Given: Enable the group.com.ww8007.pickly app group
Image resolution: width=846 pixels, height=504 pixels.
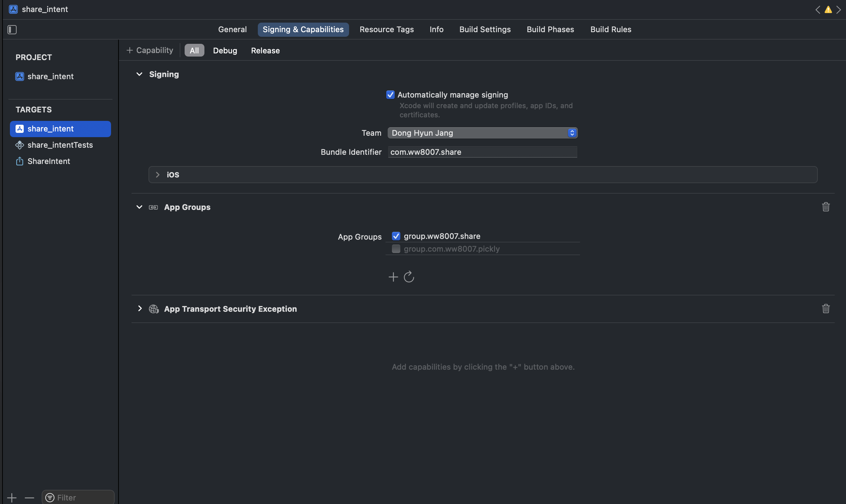Looking at the screenshot, I should (396, 249).
